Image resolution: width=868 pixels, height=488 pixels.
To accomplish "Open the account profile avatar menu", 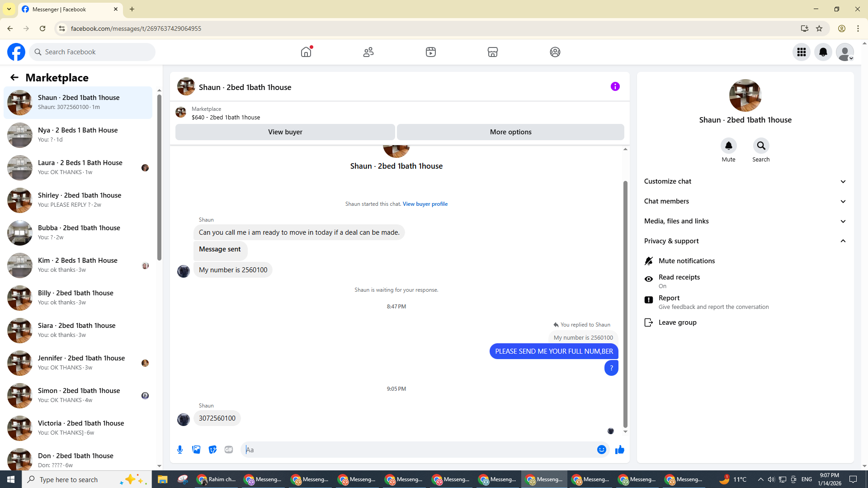I will (x=845, y=52).
